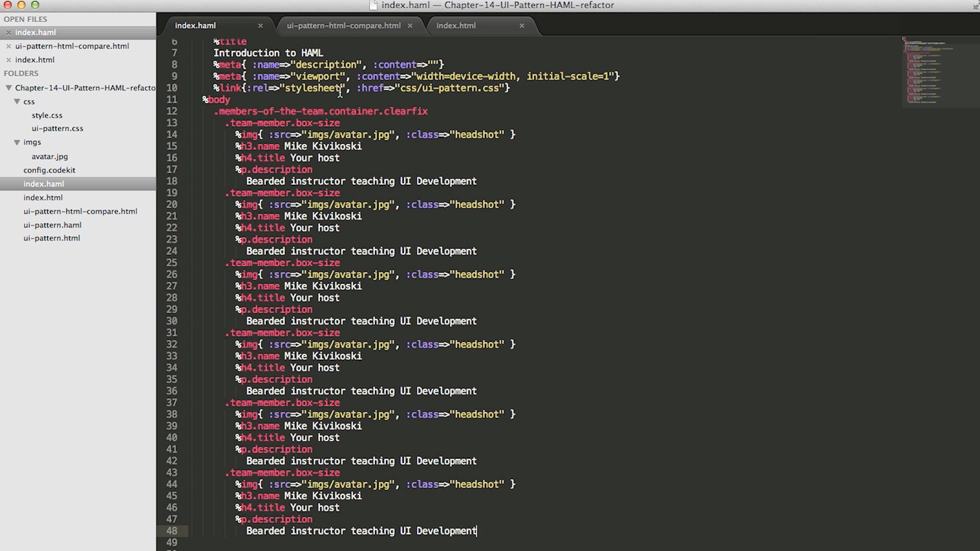
Task: Switch to the index.haml tab
Action: (195, 26)
